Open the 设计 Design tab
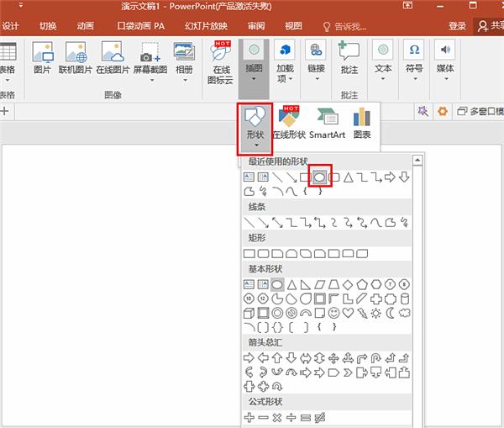Image resolution: width=504 pixels, height=428 pixels. [10, 26]
